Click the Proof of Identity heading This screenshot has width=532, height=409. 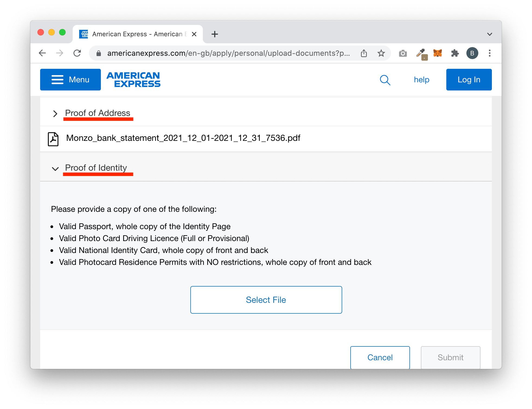point(96,168)
